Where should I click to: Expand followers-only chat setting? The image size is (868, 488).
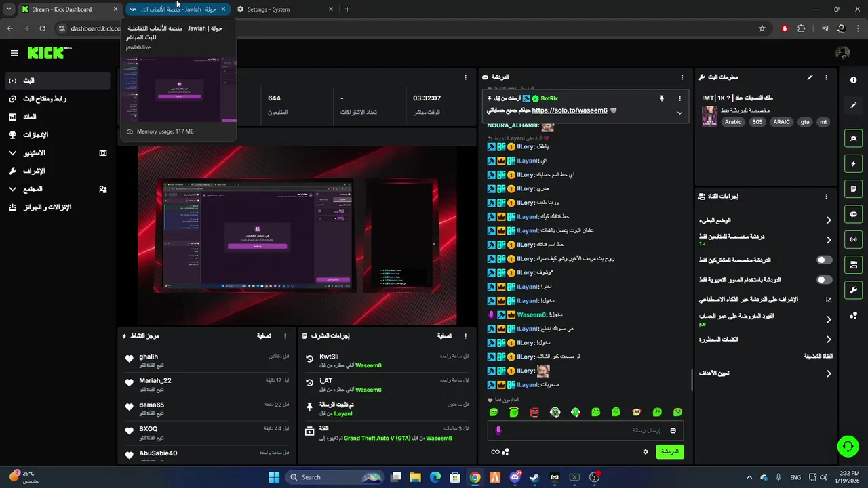pyautogui.click(x=828, y=239)
